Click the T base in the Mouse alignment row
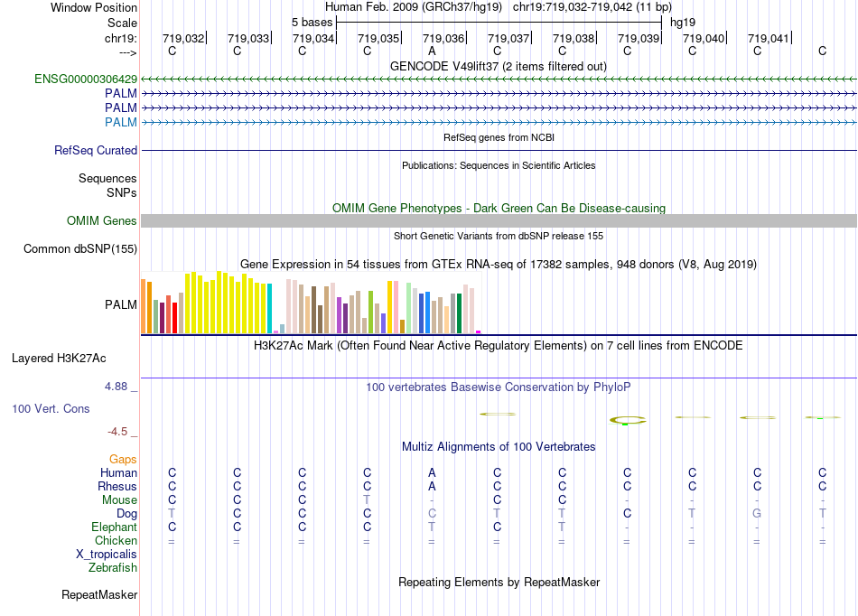The height and width of the screenshot is (616, 858). pos(367,499)
